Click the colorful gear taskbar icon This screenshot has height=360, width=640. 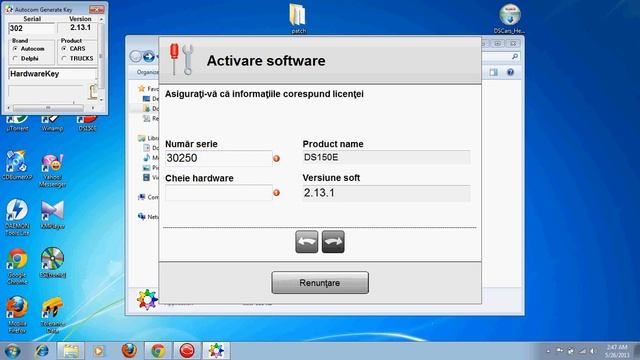(x=216, y=351)
